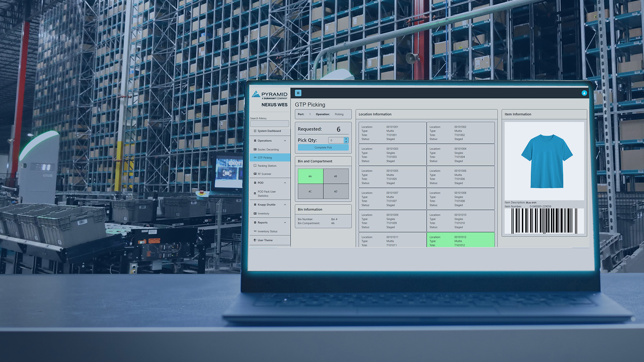This screenshot has height=362, width=644.
Task: Open User Theme settings
Action: (x=270, y=240)
